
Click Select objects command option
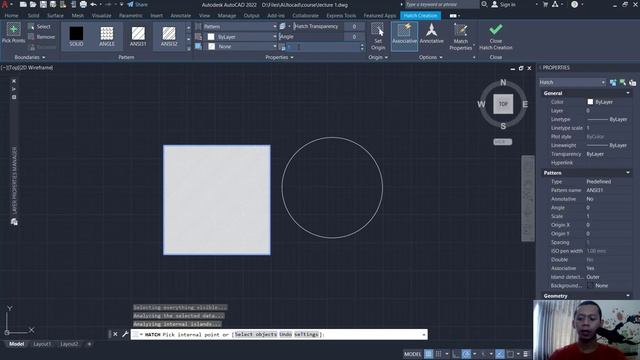pos(256,334)
